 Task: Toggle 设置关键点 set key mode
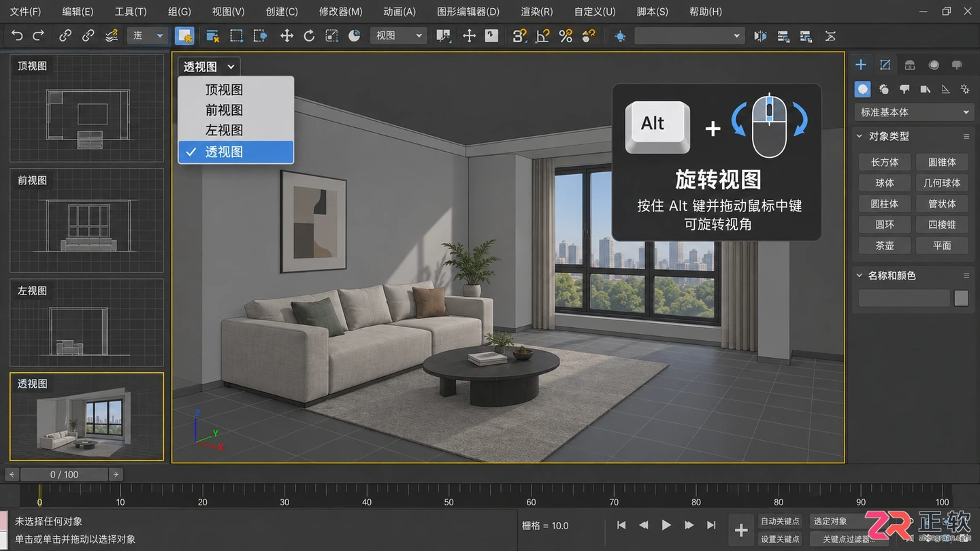click(780, 539)
